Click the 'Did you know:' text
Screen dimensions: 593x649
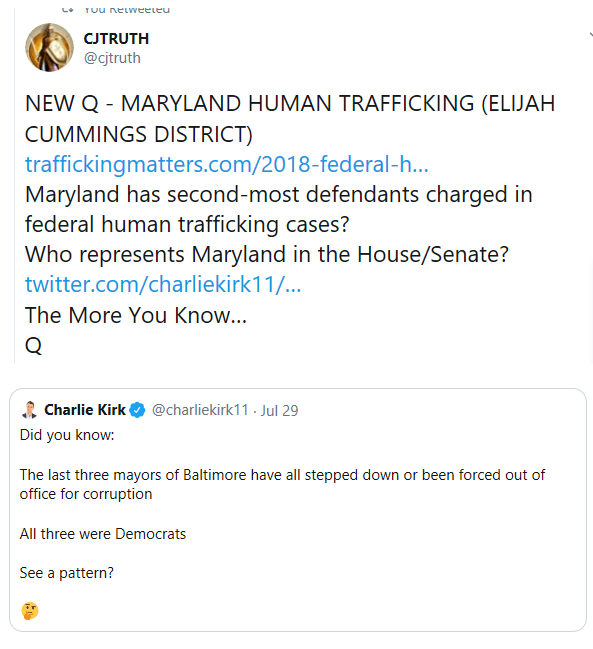[x=67, y=435]
